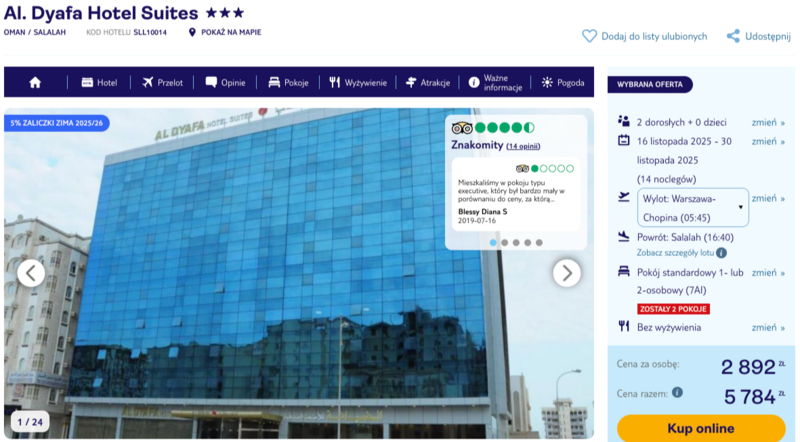Click the total price 5 784 zł
800x442 pixels.
pyautogui.click(x=754, y=396)
